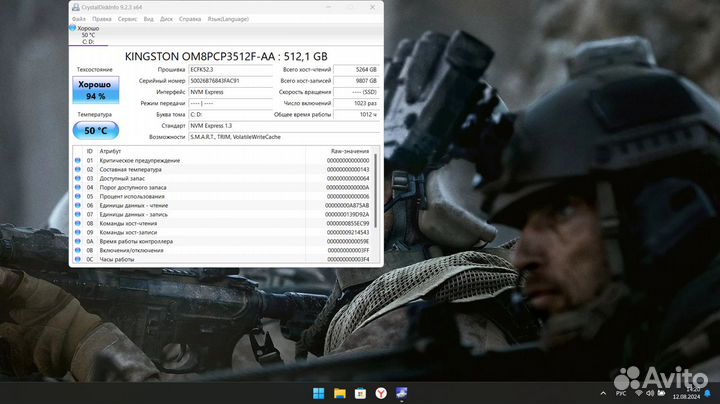Click raw value 0000000000003FF
The image size is (720, 404).
tap(348, 251)
